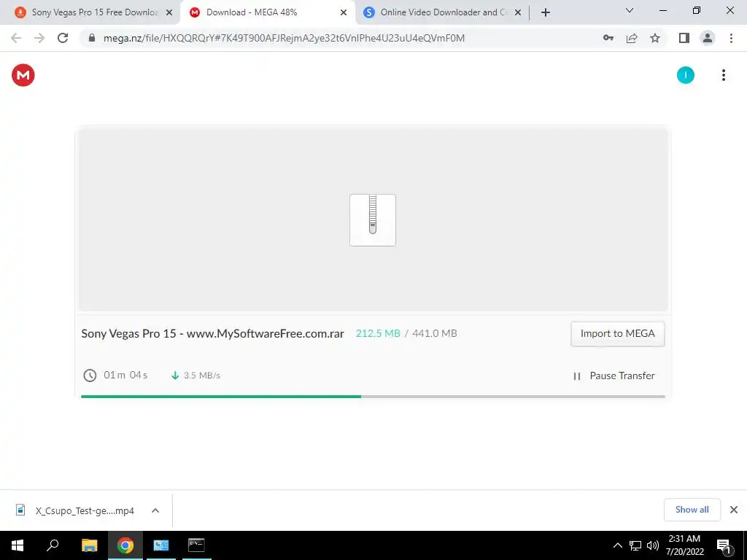Screen dimensions: 747x560
Task: Open the notification center icon
Action: point(724,546)
